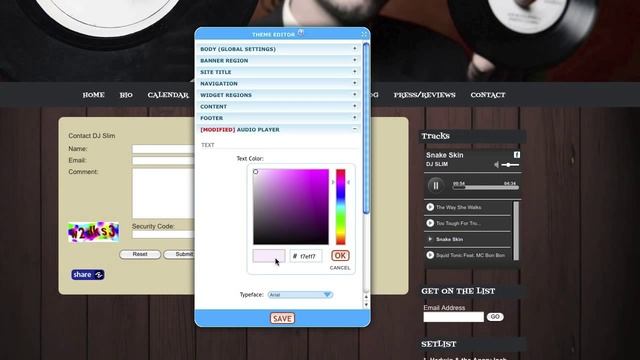Click the captcha image in the contact form
Screen dimensions: 640x360
pyautogui.click(x=93, y=232)
